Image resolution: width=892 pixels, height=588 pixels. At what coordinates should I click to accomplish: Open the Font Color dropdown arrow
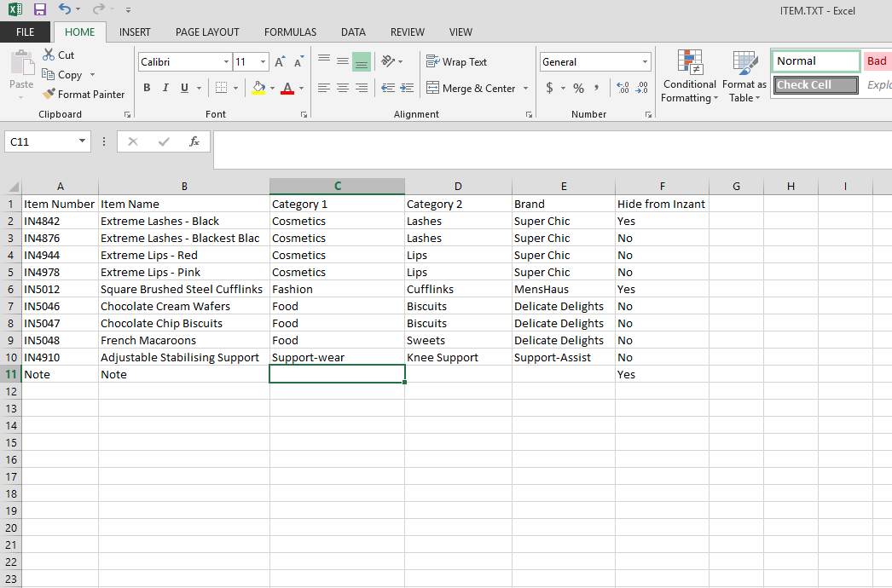pyautogui.click(x=302, y=88)
